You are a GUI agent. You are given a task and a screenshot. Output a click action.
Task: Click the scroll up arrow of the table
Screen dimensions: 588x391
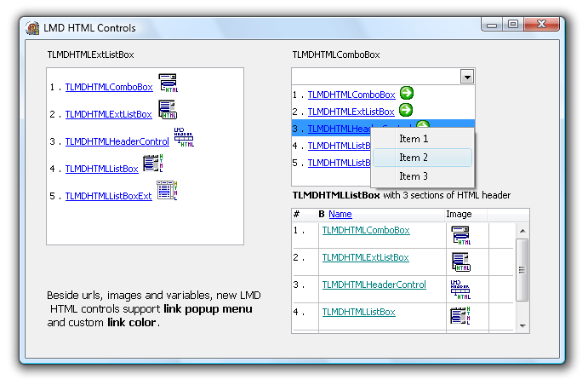click(522, 230)
